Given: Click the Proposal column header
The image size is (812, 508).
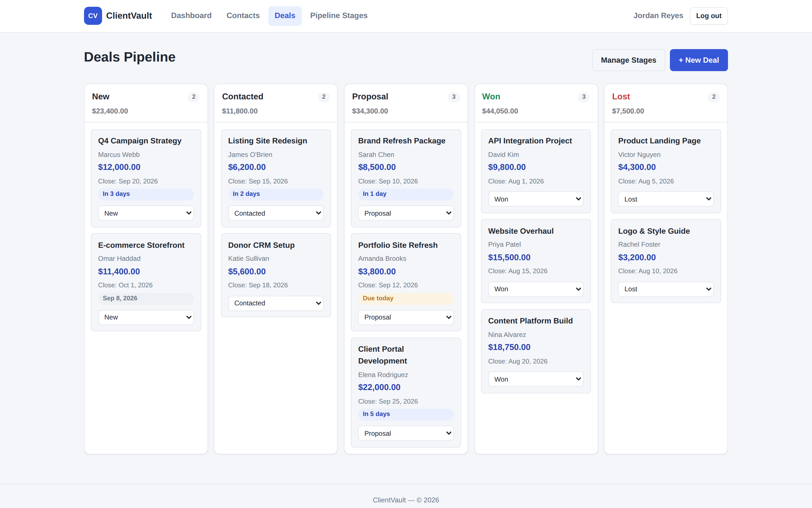Looking at the screenshot, I should pyautogui.click(x=370, y=97).
